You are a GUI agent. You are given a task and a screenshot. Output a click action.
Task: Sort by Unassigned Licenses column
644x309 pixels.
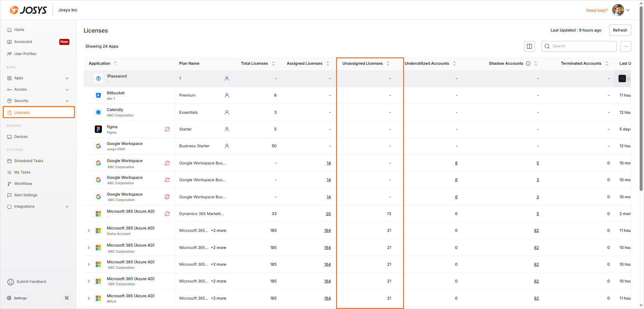coord(388,63)
